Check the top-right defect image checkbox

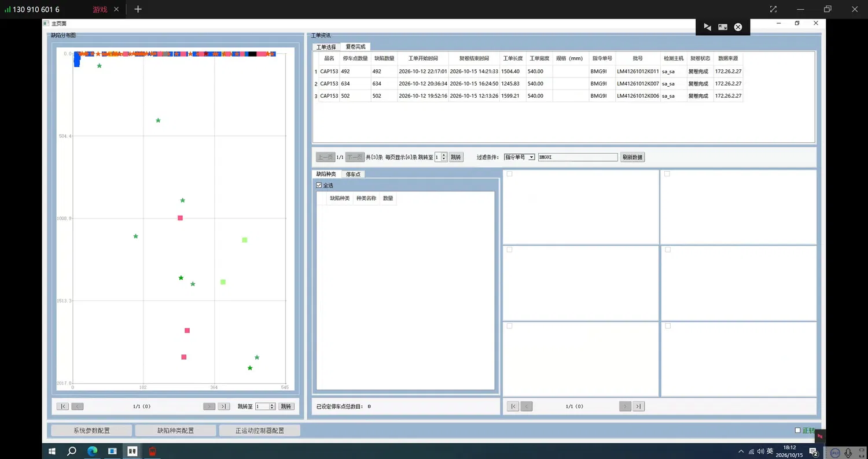(x=667, y=173)
